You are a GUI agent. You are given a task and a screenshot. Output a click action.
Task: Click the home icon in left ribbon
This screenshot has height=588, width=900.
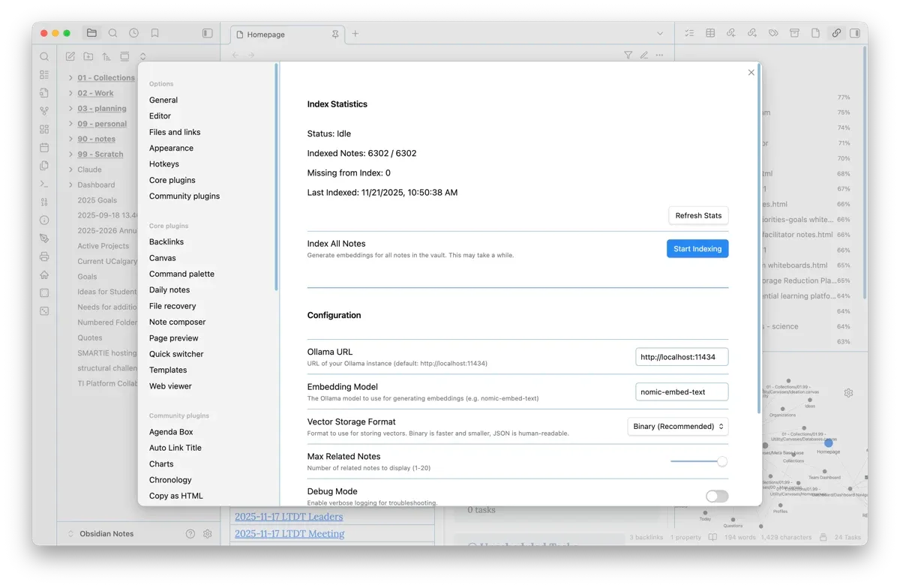click(44, 274)
